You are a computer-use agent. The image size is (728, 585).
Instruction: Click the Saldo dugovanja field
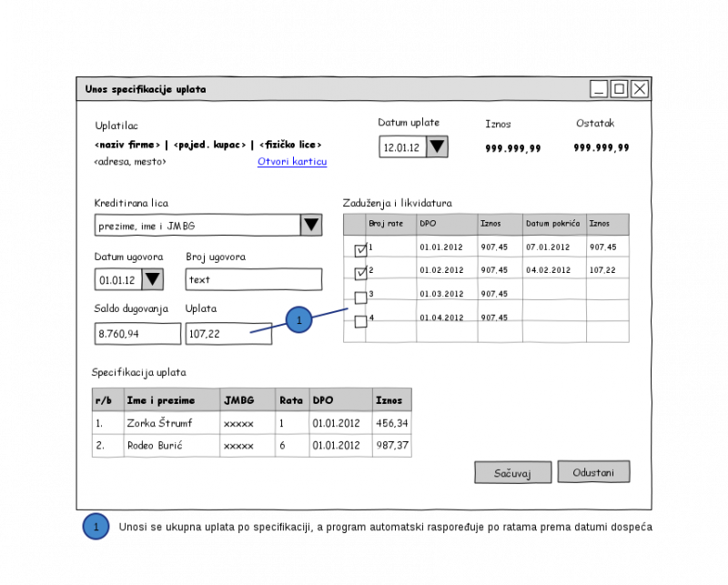[137, 334]
